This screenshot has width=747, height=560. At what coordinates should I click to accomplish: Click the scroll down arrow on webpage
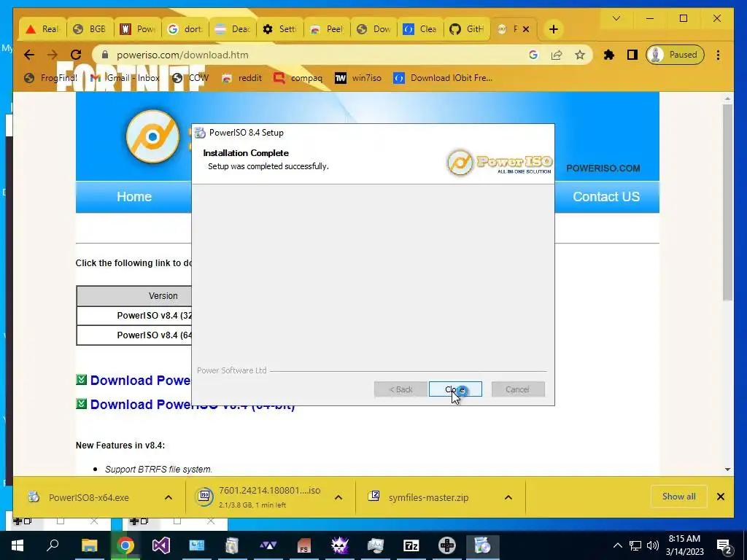[727, 470]
